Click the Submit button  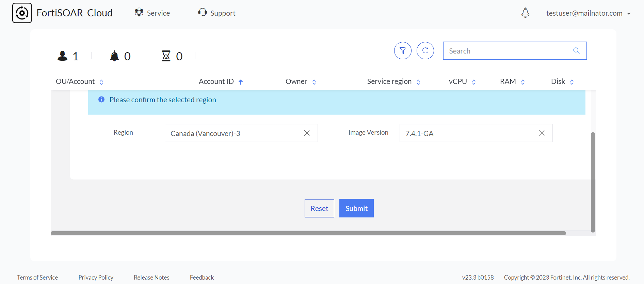click(x=356, y=208)
